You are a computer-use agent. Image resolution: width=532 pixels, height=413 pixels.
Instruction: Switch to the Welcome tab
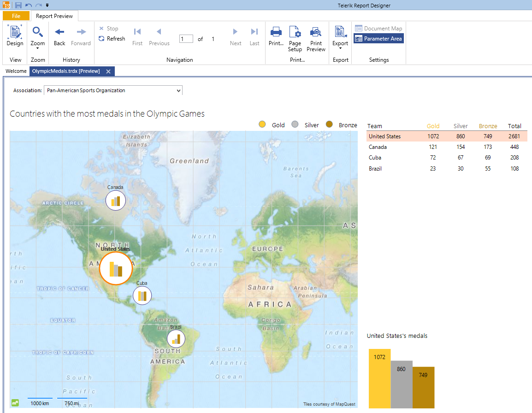(x=15, y=71)
